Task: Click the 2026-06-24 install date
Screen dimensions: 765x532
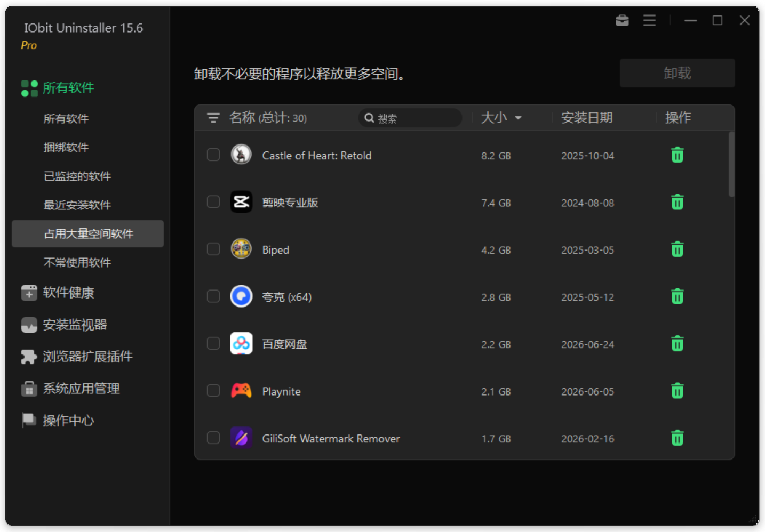Action: tap(588, 344)
